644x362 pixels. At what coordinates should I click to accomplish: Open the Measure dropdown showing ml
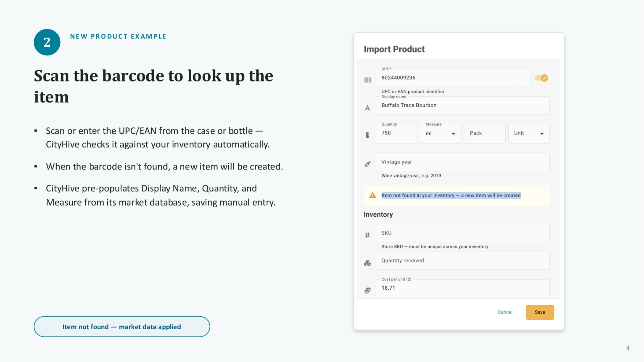point(440,134)
